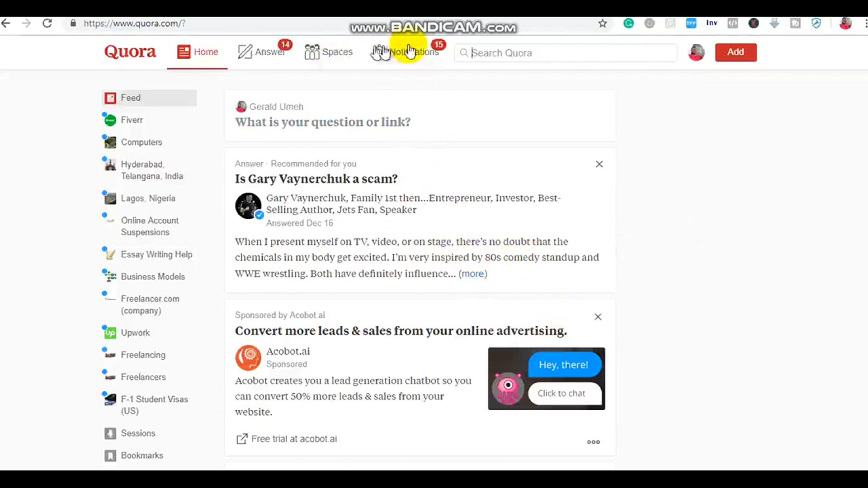868x488 pixels.
Task: Click the green Fiverr icon
Action: coord(110,120)
